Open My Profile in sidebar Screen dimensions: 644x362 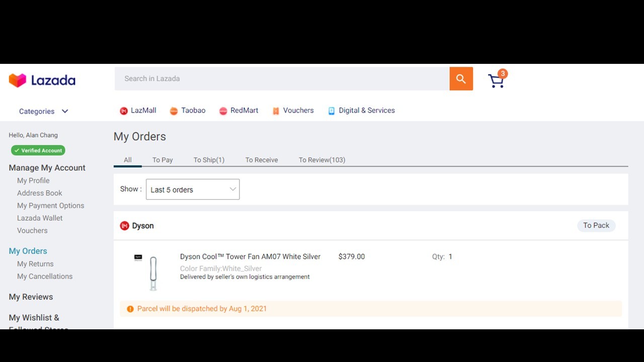[x=33, y=180]
